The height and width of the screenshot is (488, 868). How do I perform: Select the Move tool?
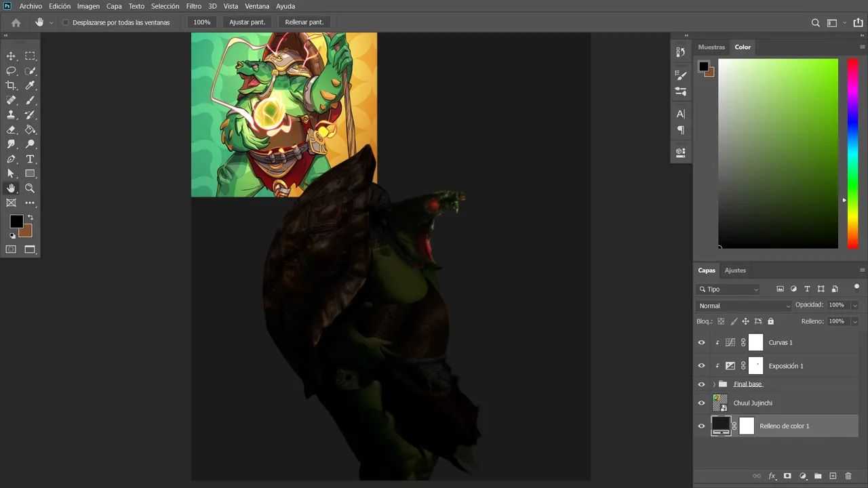tap(11, 56)
